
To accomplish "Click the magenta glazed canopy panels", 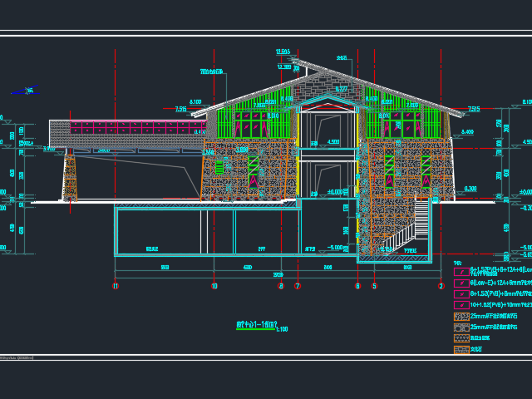I will (139, 127).
